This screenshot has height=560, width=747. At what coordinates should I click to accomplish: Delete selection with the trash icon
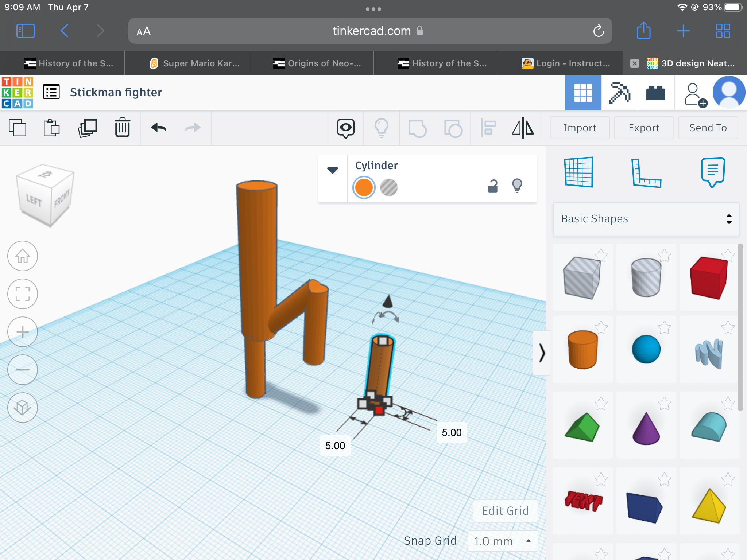[x=123, y=128]
